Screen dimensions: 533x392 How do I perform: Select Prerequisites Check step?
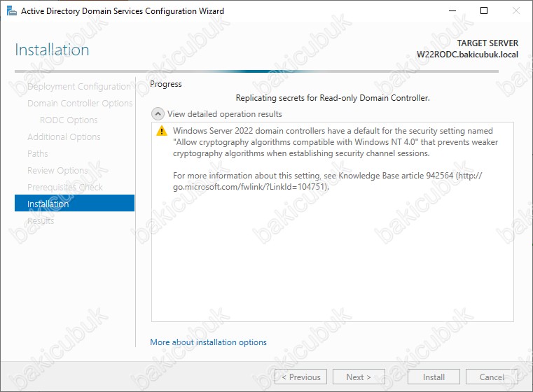coord(64,188)
